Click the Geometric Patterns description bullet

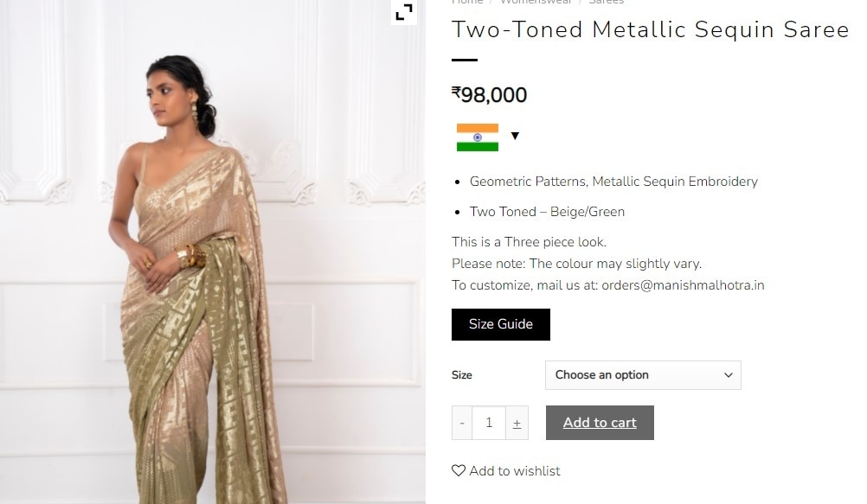point(613,182)
